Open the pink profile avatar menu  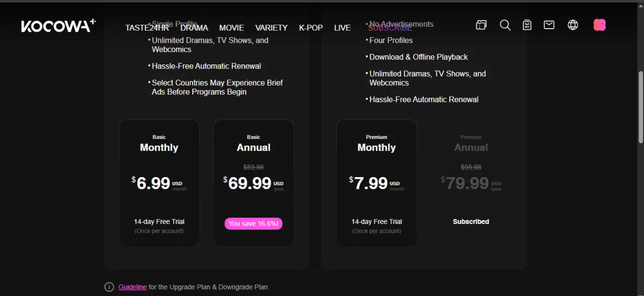point(599,25)
